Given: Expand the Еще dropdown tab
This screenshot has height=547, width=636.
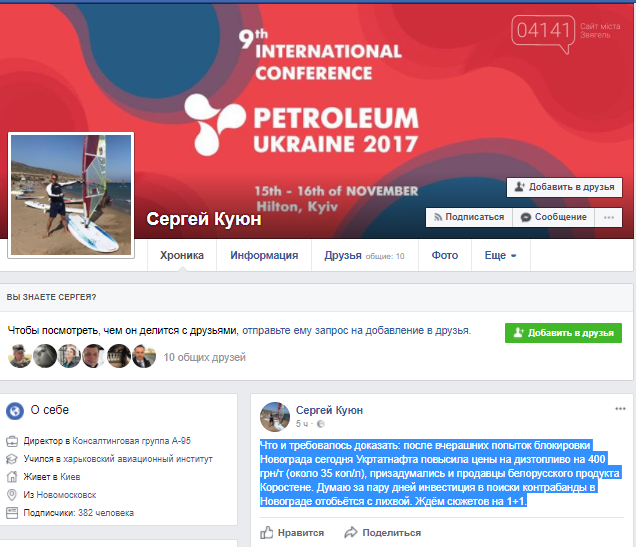Looking at the screenshot, I should 501,255.
